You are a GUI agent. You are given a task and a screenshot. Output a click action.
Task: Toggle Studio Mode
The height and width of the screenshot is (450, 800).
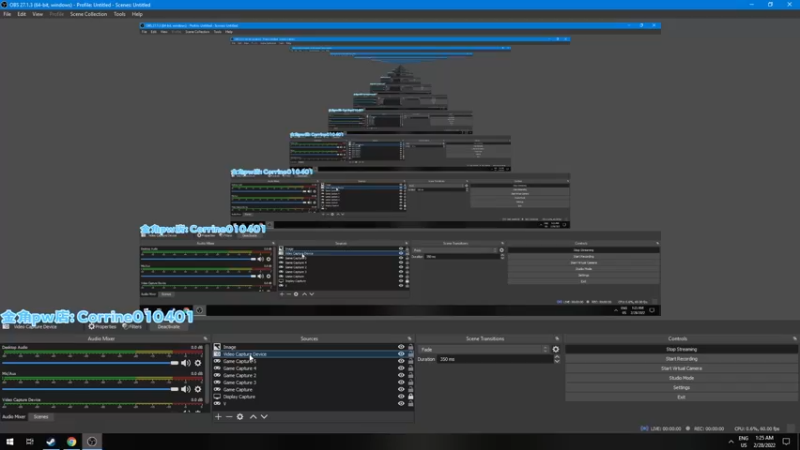pos(681,378)
